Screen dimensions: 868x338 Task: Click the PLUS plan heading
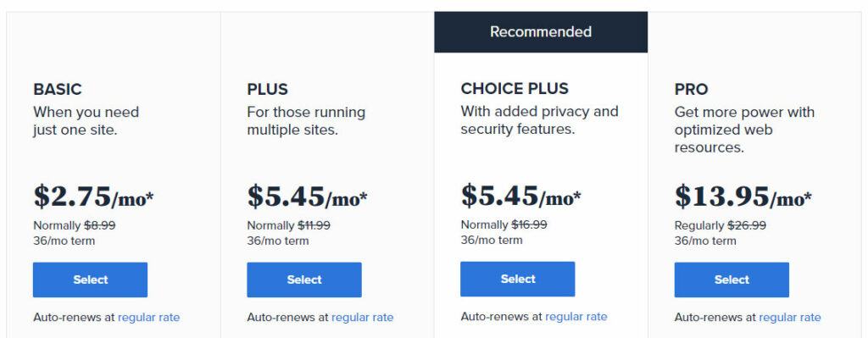pyautogui.click(x=267, y=90)
